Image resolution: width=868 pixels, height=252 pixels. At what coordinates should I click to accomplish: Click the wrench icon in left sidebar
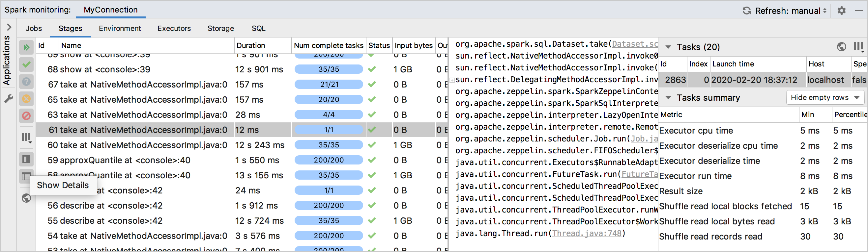[x=9, y=99]
